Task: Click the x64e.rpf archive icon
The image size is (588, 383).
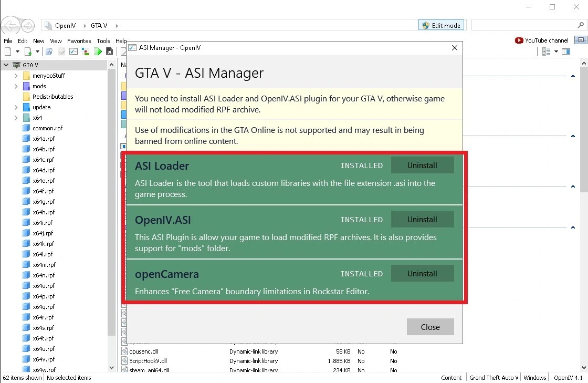Action: pos(26,180)
